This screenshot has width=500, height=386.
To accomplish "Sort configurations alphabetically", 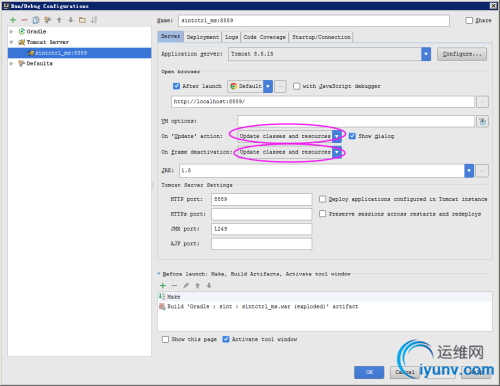I will point(94,20).
